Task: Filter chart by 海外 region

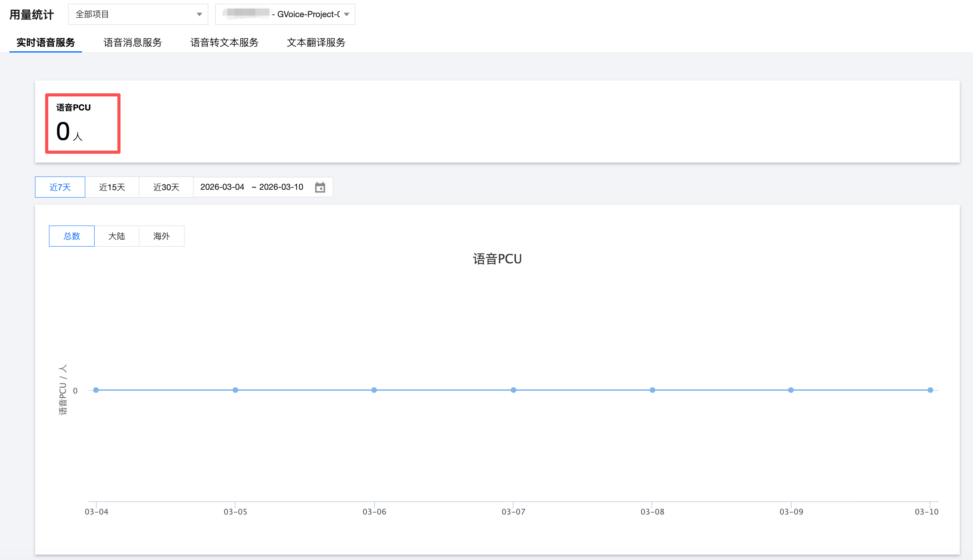Action: click(x=162, y=236)
